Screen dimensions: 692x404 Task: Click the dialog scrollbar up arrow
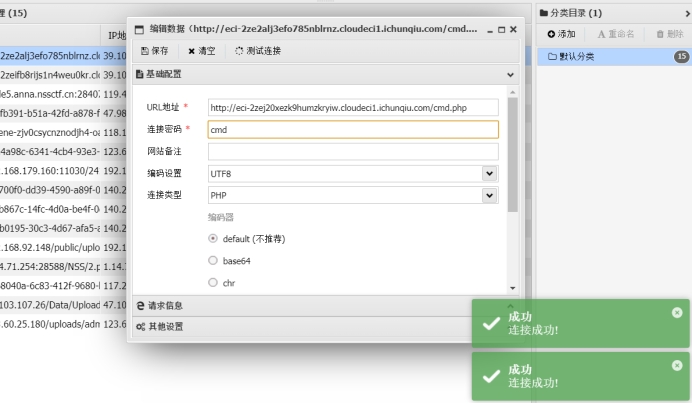click(x=512, y=92)
